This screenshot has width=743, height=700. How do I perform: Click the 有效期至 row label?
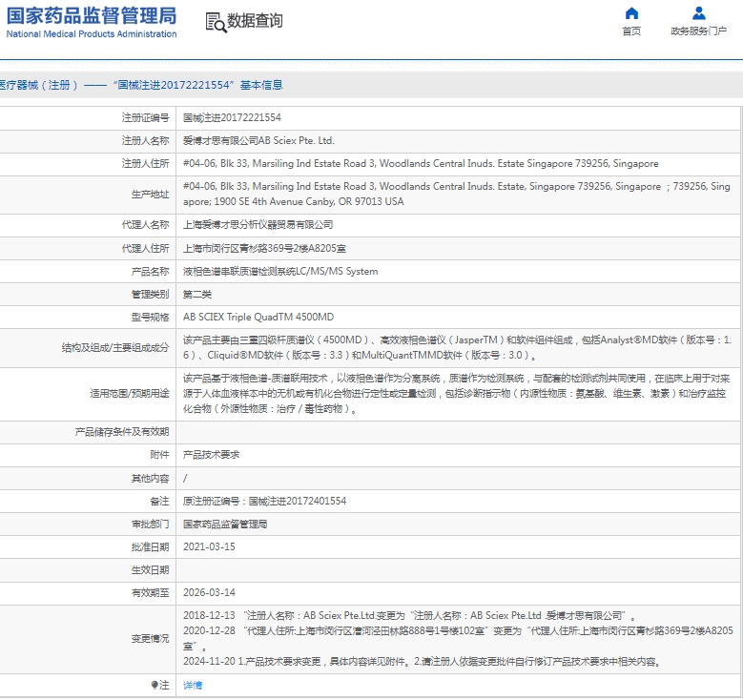(150, 593)
